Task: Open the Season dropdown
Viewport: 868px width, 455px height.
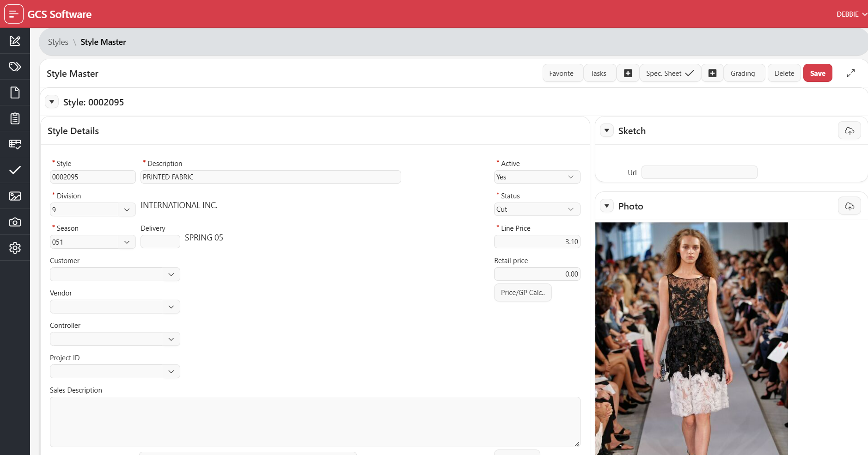Action: pyautogui.click(x=127, y=242)
